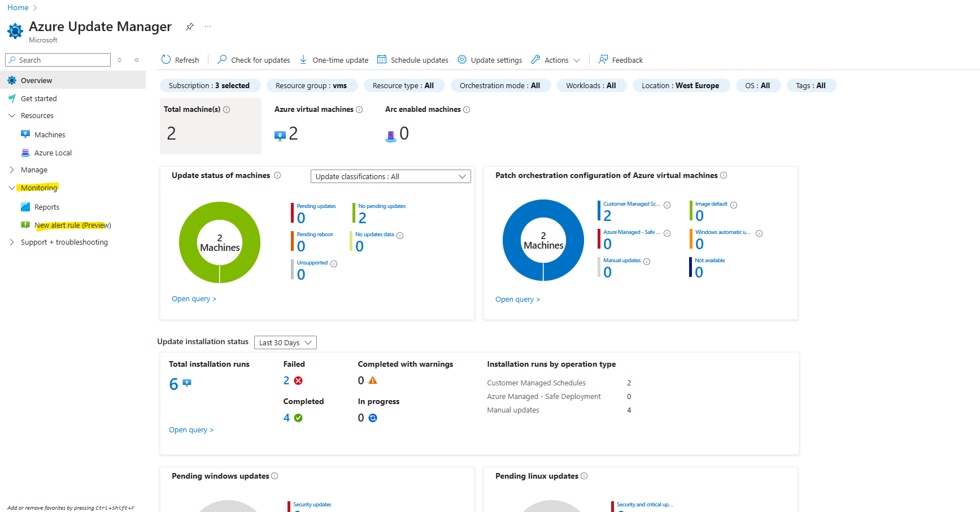Edit the Orchestration mode filter
The width and height of the screenshot is (980, 512).
[500, 85]
